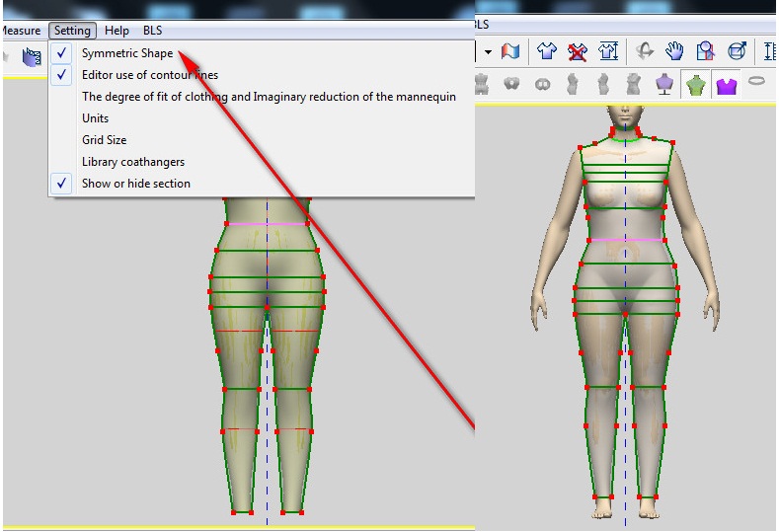Select the magnifier zoom tool
The width and height of the screenshot is (779, 532).
(705, 50)
